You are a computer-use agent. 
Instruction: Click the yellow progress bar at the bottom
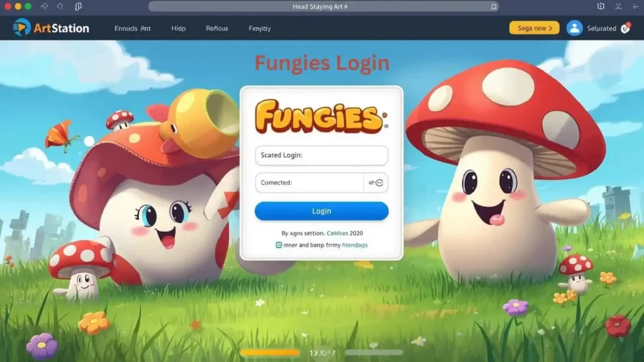click(x=269, y=353)
